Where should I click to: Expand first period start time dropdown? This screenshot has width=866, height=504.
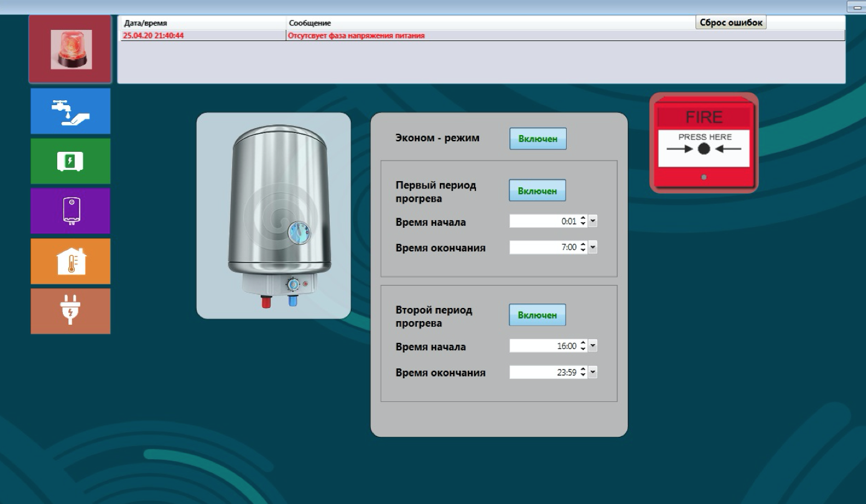point(593,222)
